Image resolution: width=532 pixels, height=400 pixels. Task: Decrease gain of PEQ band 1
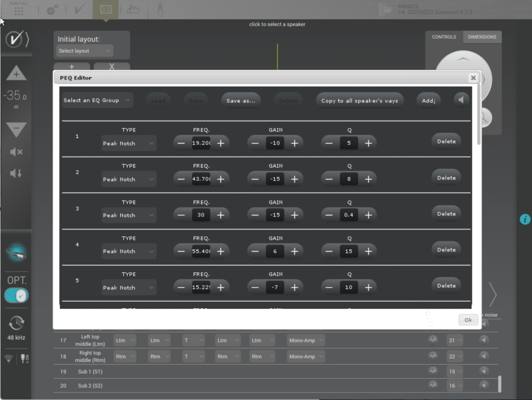click(255, 143)
